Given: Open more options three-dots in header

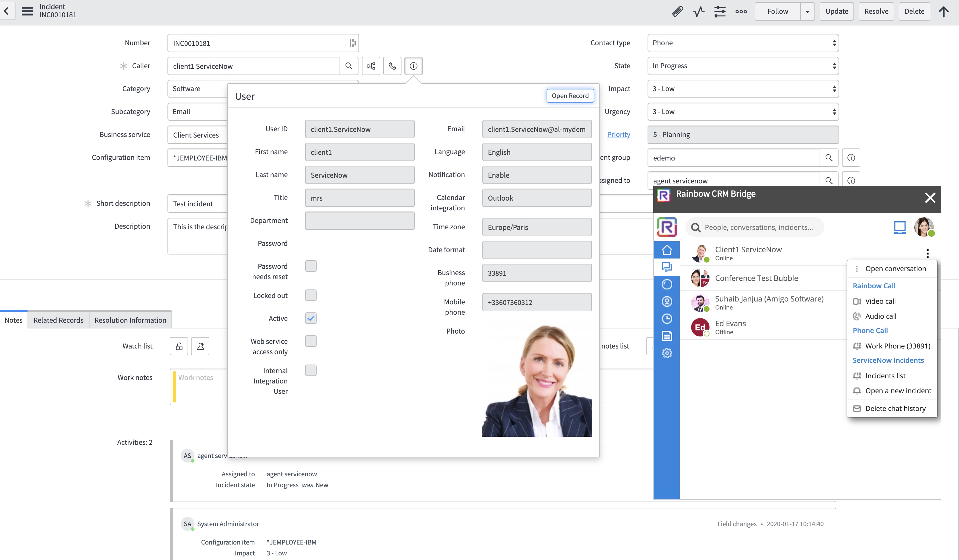Looking at the screenshot, I should 741,11.
